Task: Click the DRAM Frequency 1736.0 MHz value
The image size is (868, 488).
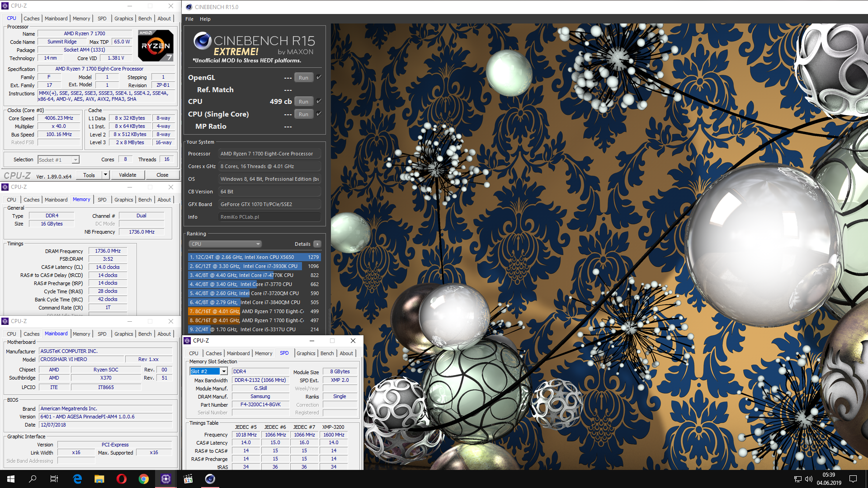Action: [108, 251]
